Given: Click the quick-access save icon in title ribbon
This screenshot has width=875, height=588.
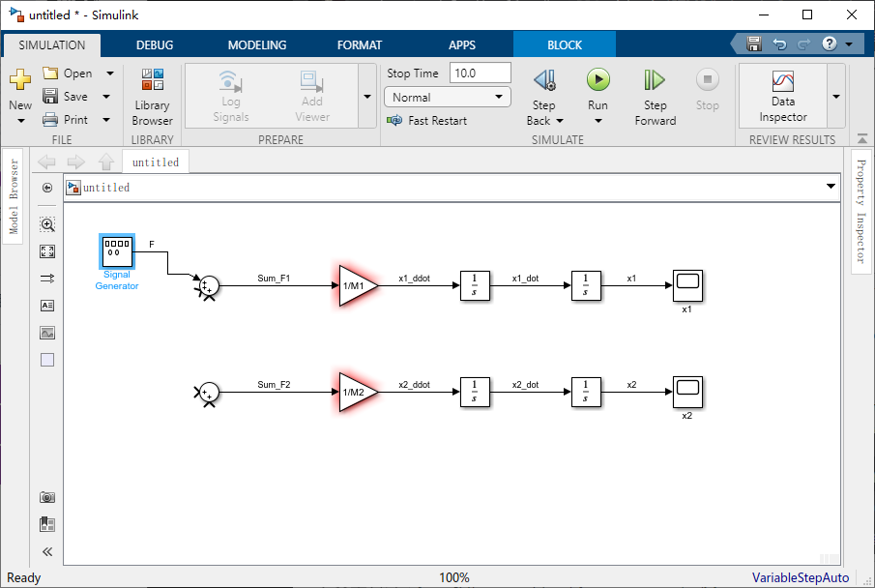Looking at the screenshot, I should coord(754,44).
